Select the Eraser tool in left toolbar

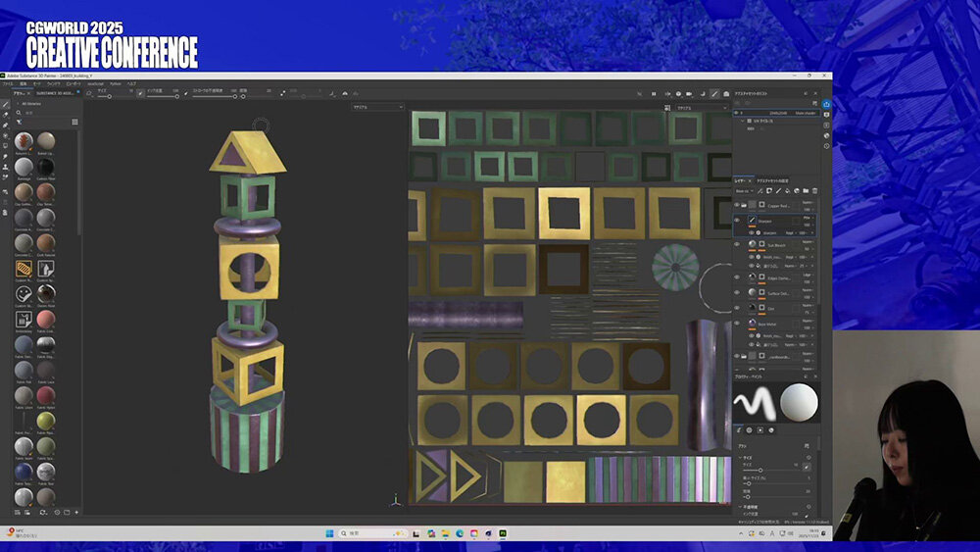[x=5, y=115]
